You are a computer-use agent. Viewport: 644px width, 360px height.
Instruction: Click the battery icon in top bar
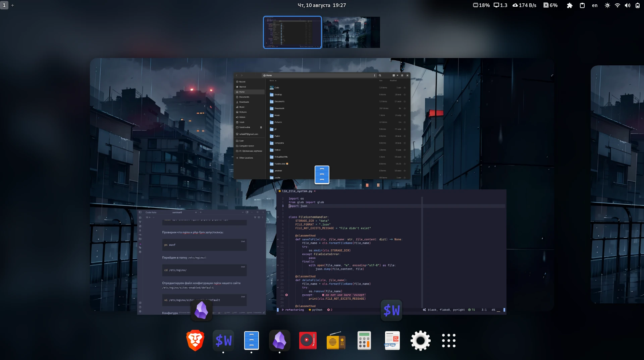click(638, 5)
